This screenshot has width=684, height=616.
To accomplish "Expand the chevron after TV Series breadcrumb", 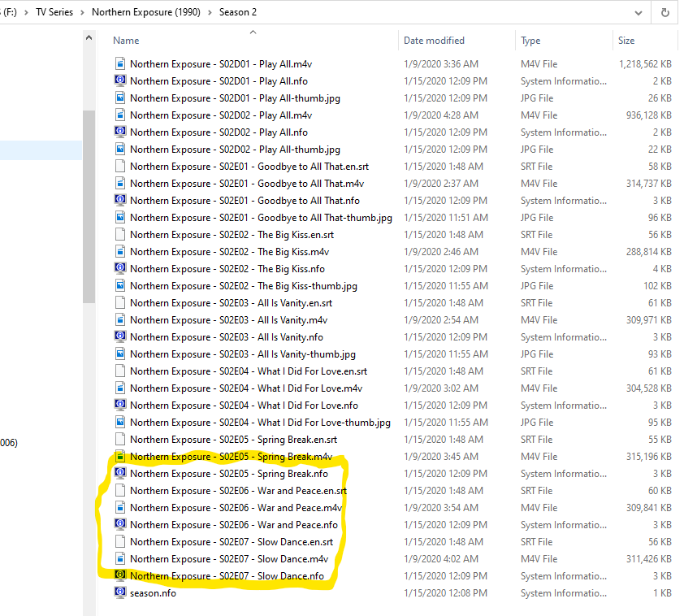I will click(x=84, y=13).
